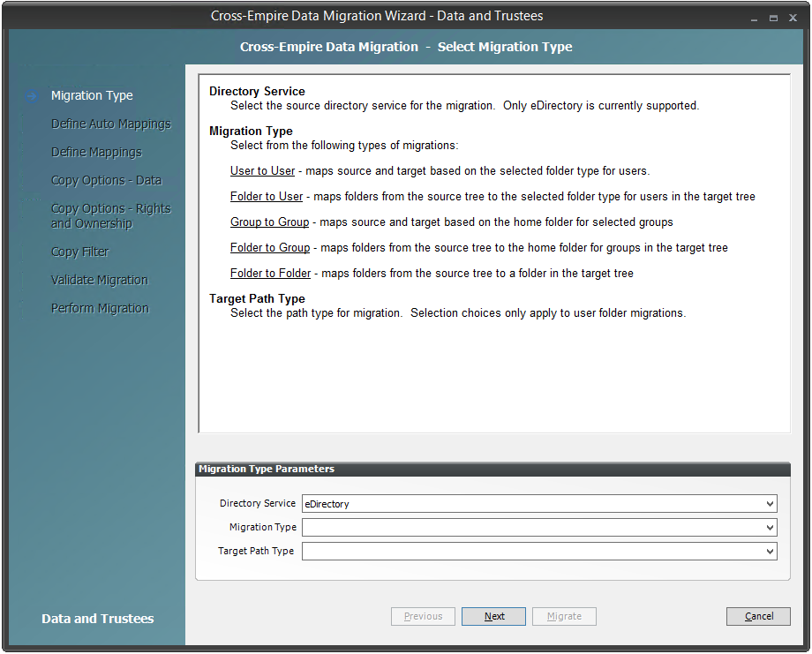Go to Define Mappings step

[96, 152]
